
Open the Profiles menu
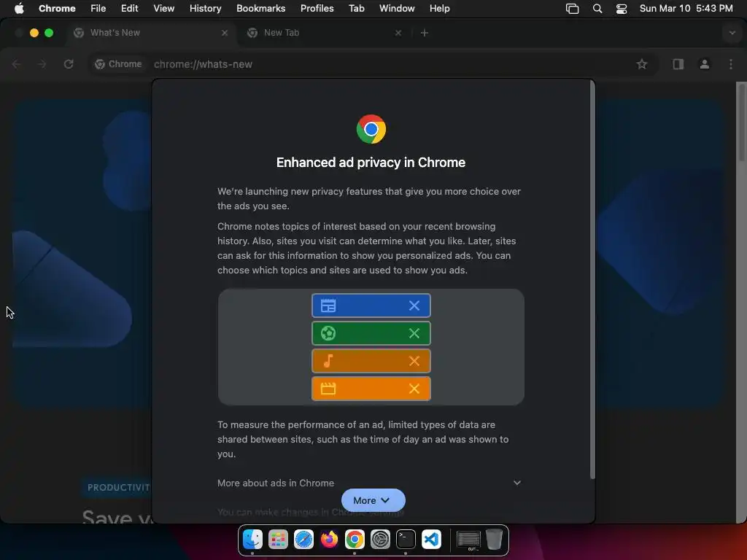point(317,8)
